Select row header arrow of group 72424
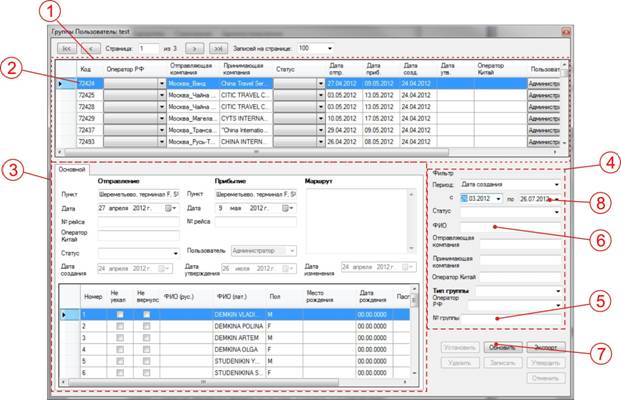 click(61, 84)
